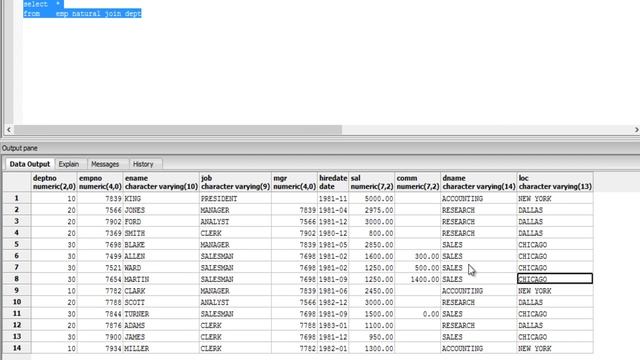Image resolution: width=640 pixels, height=360 pixels.
Task: Select the empno column header
Action: [x=100, y=182]
